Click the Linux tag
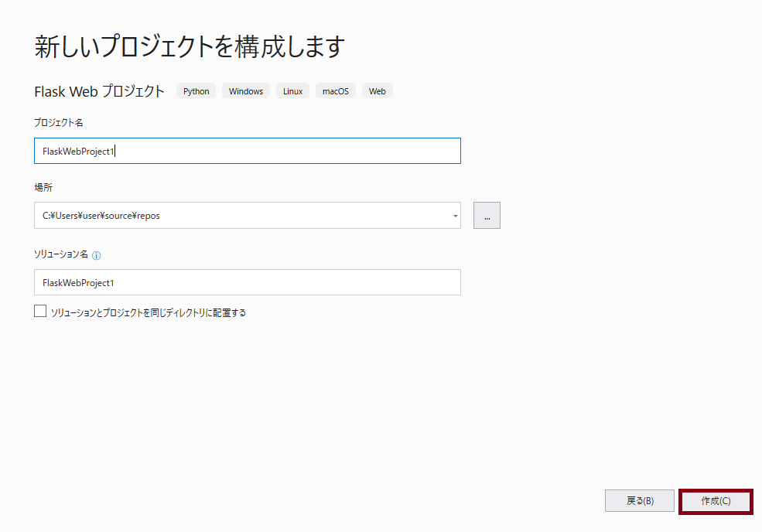The image size is (762, 532). [293, 91]
